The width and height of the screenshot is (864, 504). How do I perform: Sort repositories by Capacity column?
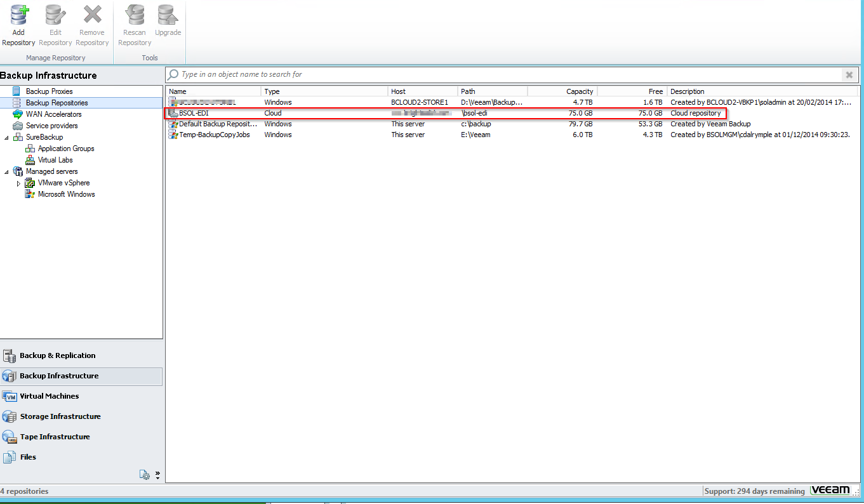tap(562, 91)
